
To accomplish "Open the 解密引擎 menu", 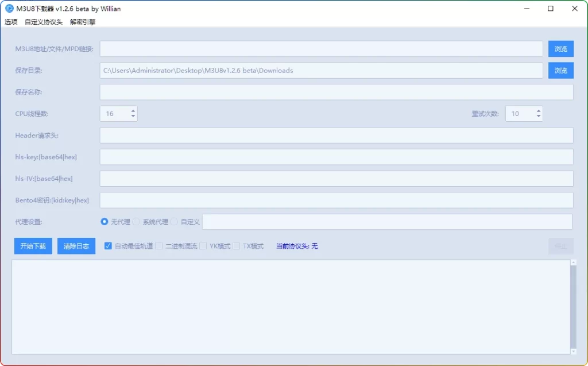I will point(82,21).
